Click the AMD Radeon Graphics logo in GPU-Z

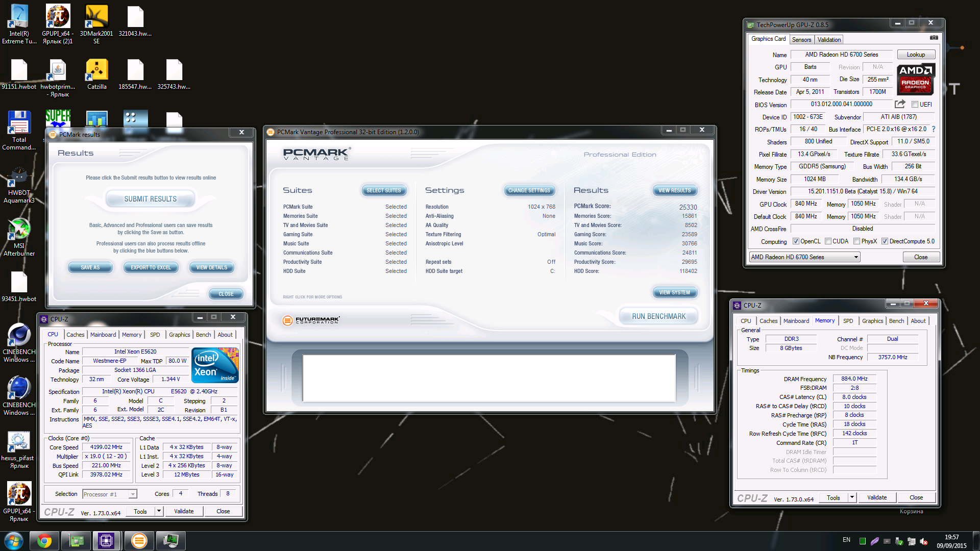[916, 80]
